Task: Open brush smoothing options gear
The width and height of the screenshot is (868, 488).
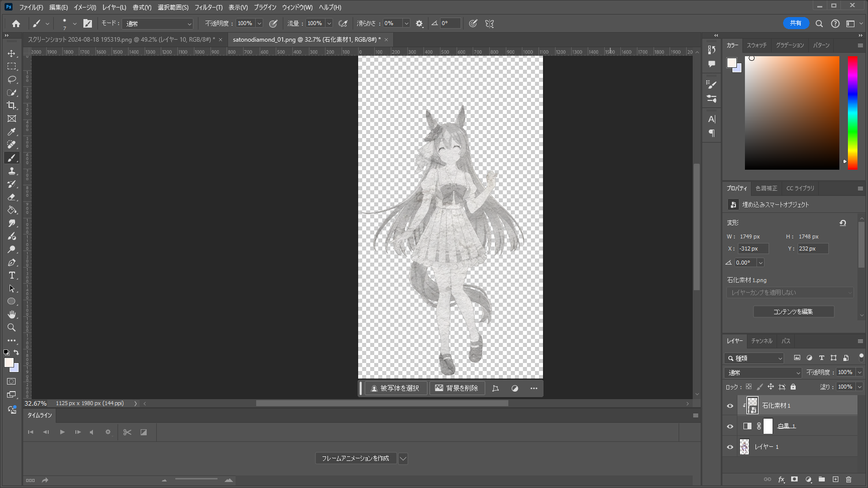Action: (419, 24)
